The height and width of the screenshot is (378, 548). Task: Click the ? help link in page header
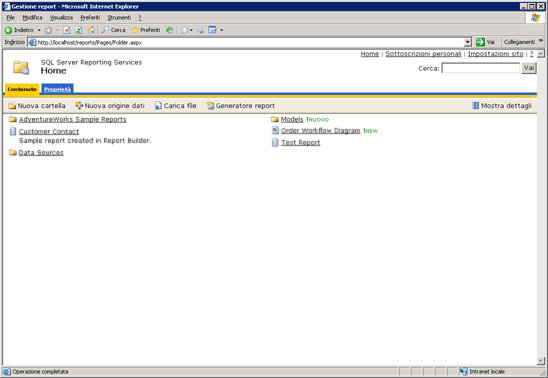[532, 54]
